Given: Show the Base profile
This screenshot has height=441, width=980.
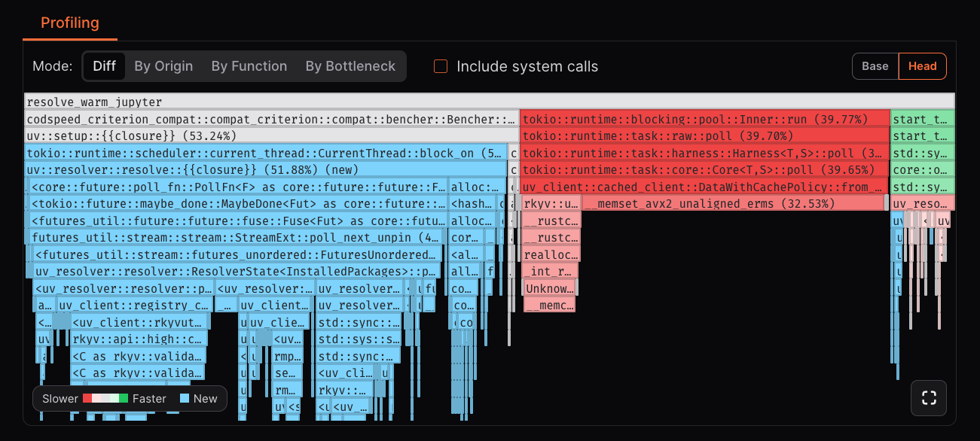Looking at the screenshot, I should (875, 66).
